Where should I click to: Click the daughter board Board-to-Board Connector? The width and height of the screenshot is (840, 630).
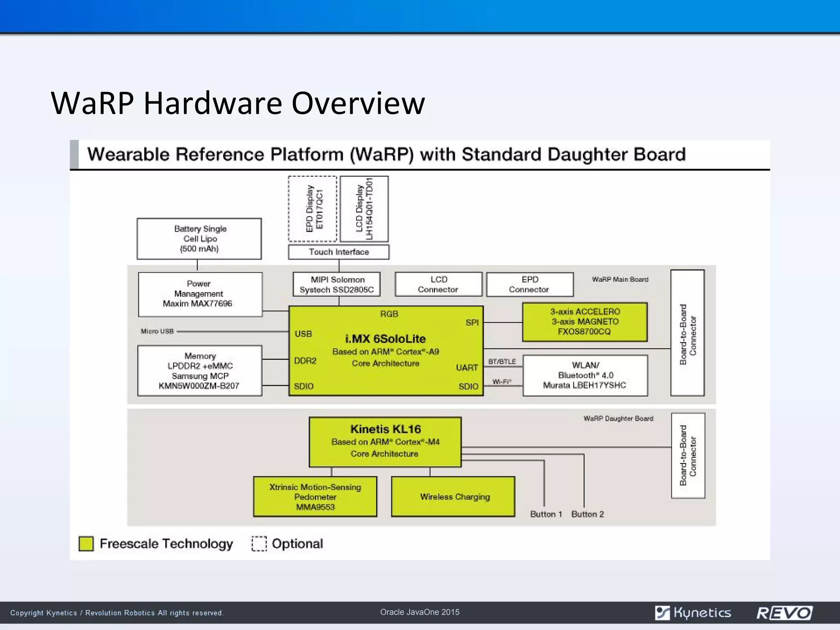click(688, 456)
